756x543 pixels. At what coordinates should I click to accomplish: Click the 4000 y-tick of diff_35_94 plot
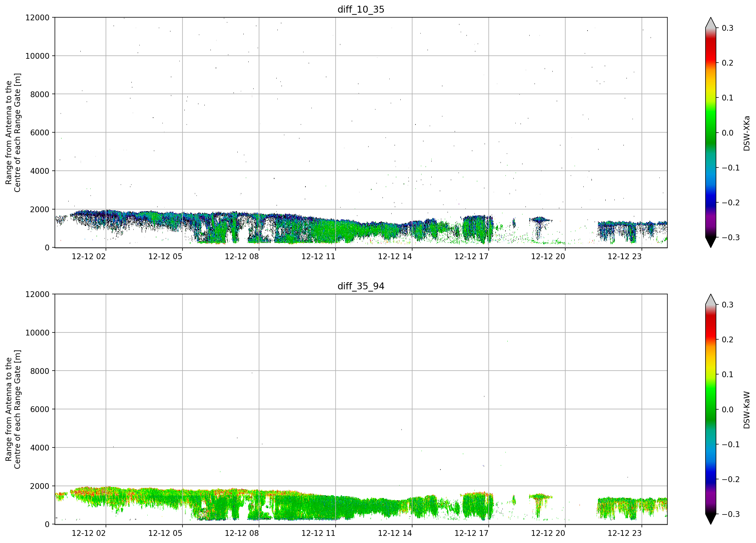click(x=40, y=448)
